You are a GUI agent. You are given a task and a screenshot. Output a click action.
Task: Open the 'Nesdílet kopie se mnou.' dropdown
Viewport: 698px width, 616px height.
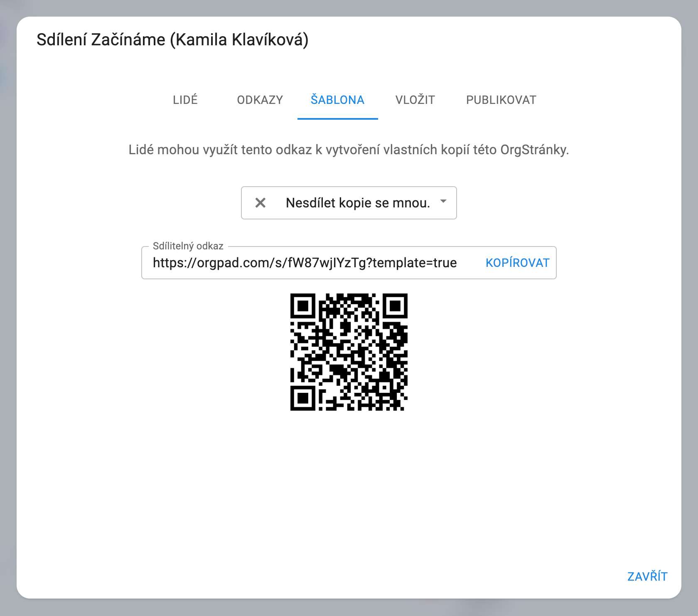pos(357,203)
